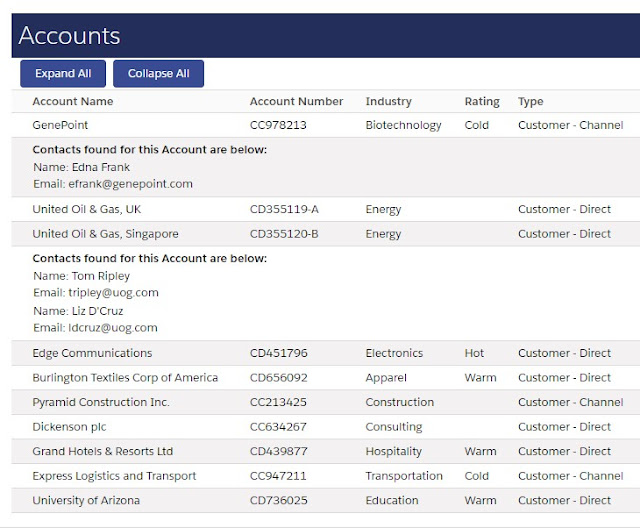Screen dimensions: 640x528
Task: Click contact name Liz D'Cruz
Action: [97, 311]
